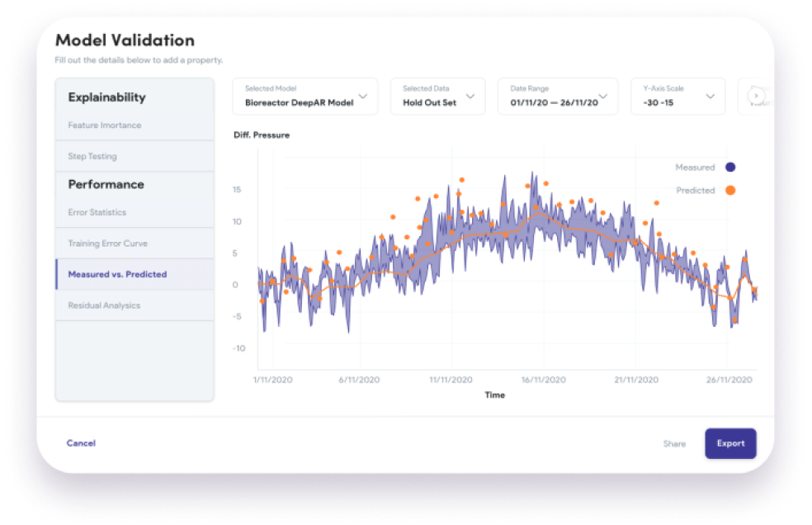Cancel the model validation dialog

point(81,443)
